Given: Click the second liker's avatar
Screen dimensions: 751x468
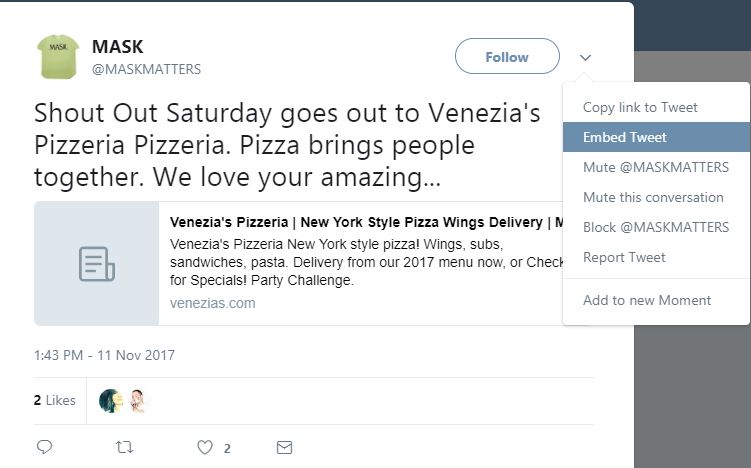Looking at the screenshot, I should (x=137, y=401).
